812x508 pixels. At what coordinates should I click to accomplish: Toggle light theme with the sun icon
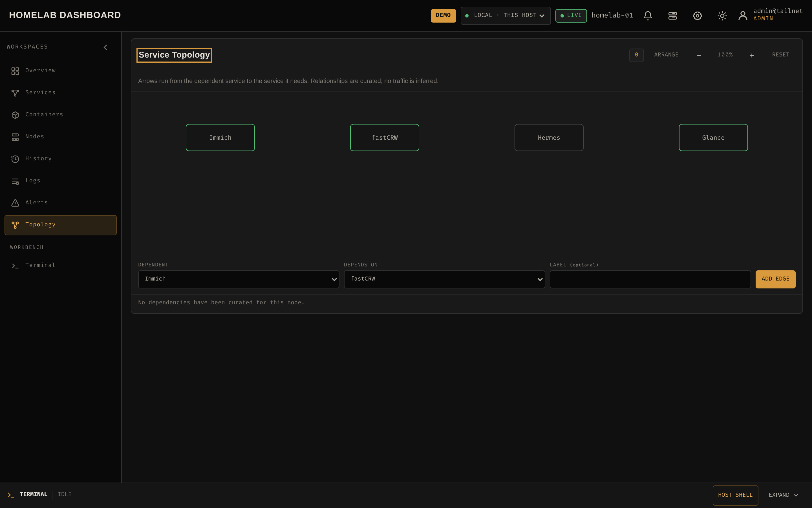[x=722, y=16]
